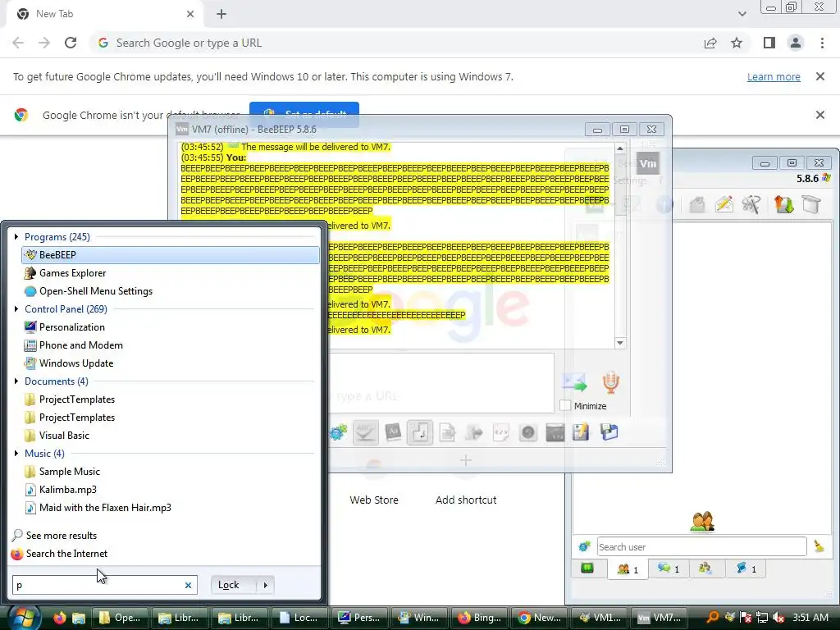Click the Vm avatar in the chat window
840x630 pixels.
647,163
